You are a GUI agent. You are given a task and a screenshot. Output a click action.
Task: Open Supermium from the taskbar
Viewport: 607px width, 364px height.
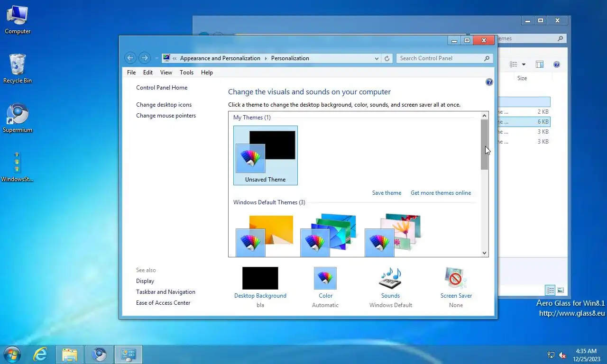pos(99,355)
